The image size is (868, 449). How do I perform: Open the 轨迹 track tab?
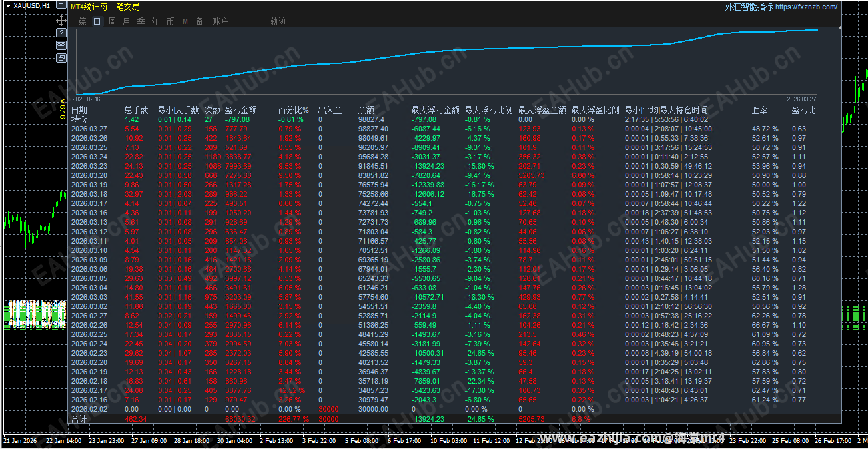point(278,21)
